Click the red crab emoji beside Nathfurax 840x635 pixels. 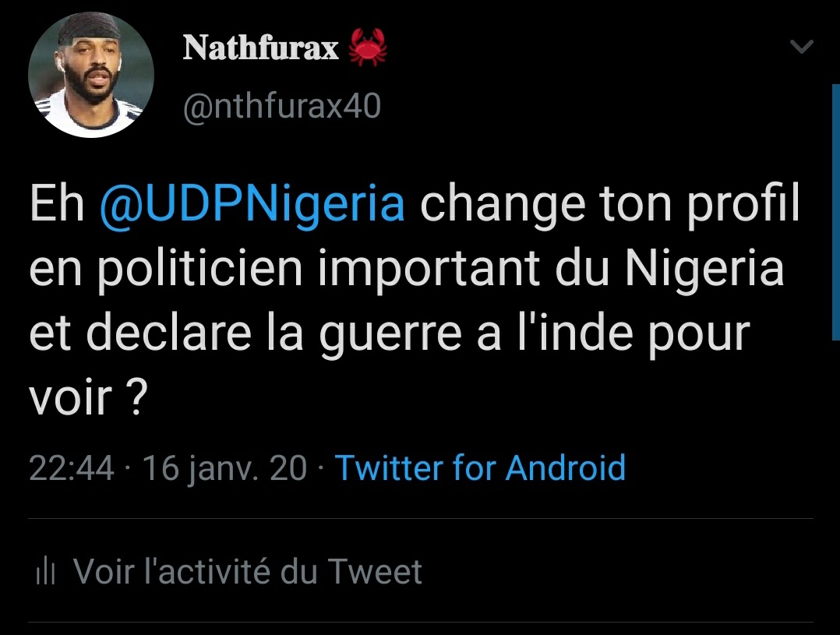pos(369,48)
